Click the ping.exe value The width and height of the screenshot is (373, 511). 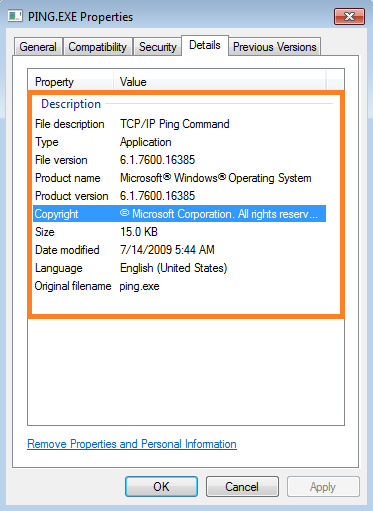[139, 286]
